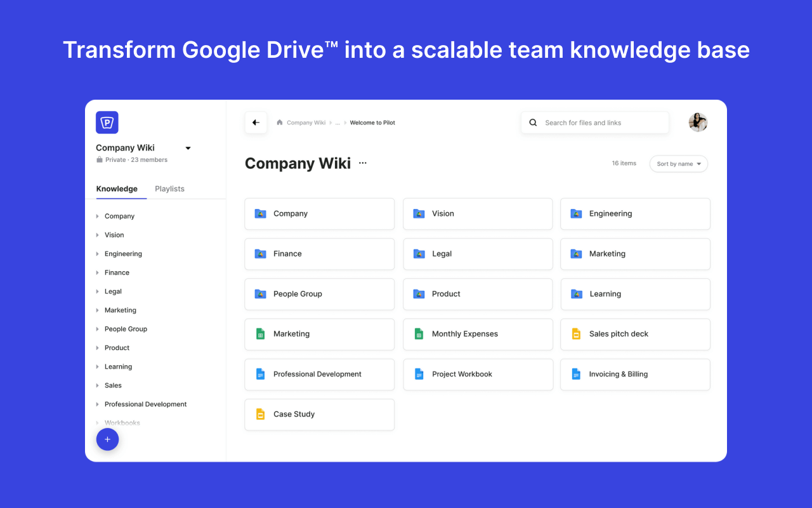Screen dimensions: 812x508
Task: Click the magnifying glass search icon
Action: tap(533, 122)
